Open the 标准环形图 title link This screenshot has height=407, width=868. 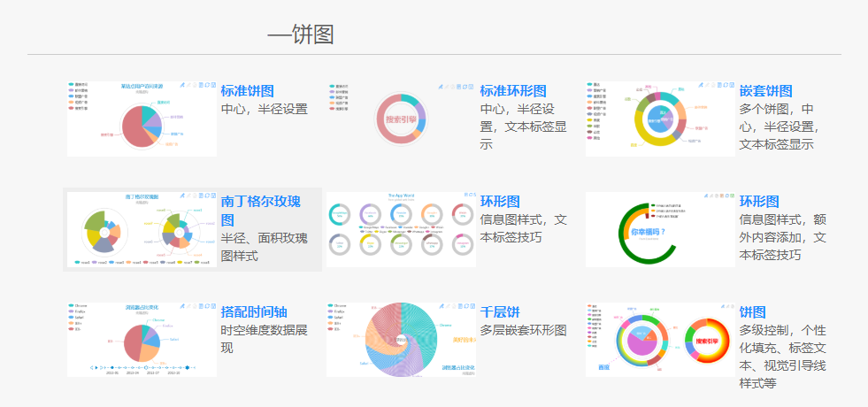click(x=513, y=91)
